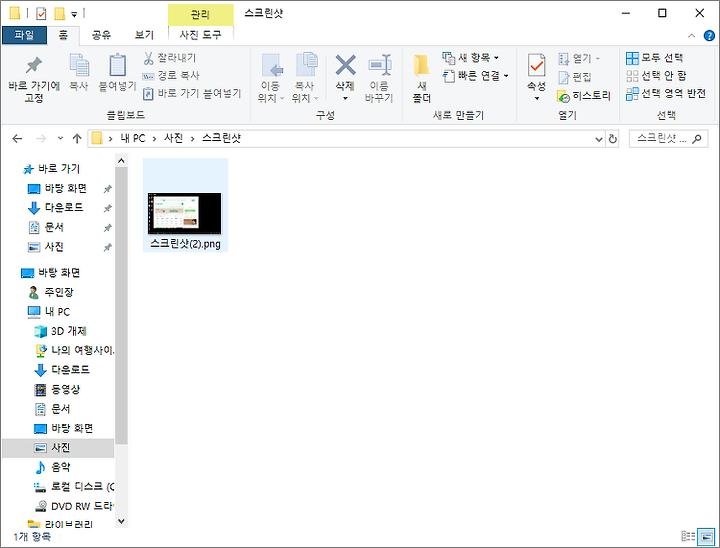This screenshot has width=720, height=548.
Task: Click 편집 edit button
Action: (574, 77)
